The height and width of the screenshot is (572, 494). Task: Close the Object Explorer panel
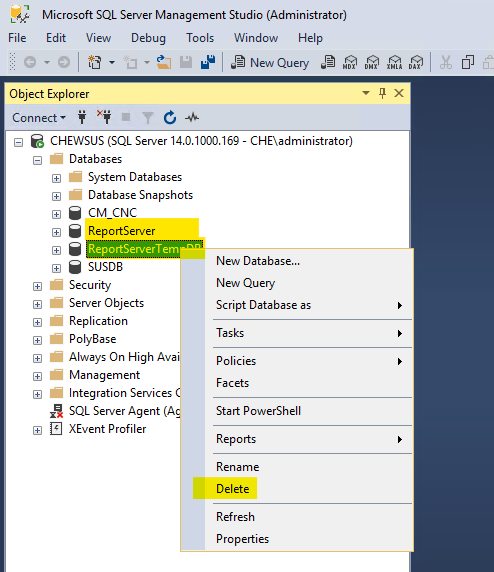[x=399, y=93]
